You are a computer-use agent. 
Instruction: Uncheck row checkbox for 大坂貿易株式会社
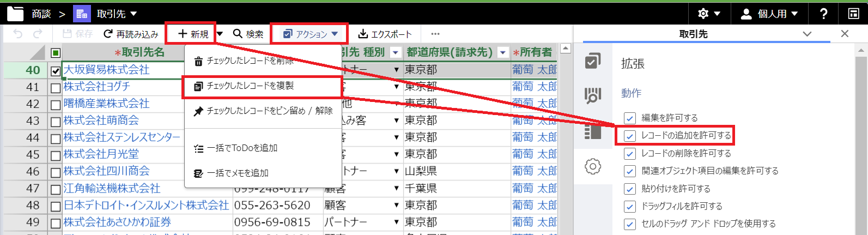pyautogui.click(x=55, y=71)
